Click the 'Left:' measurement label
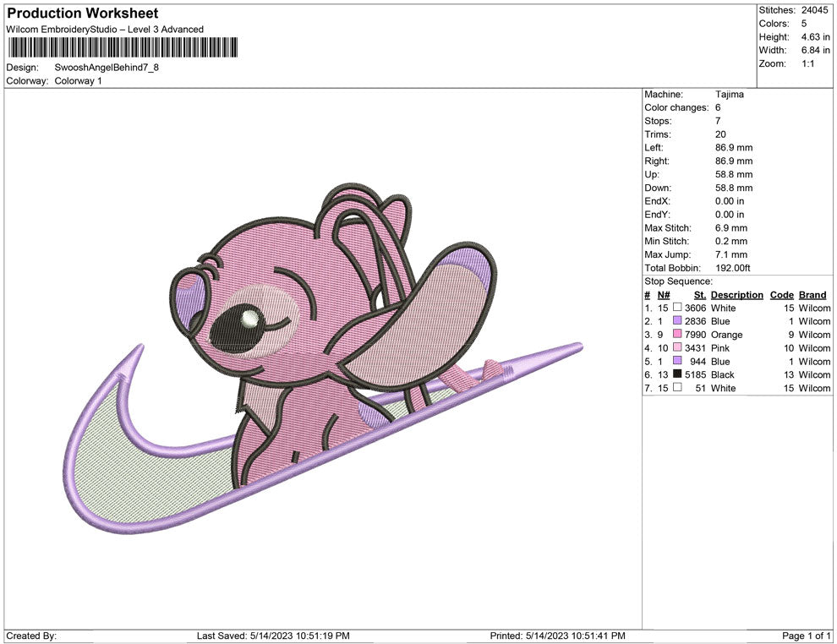 [654, 147]
